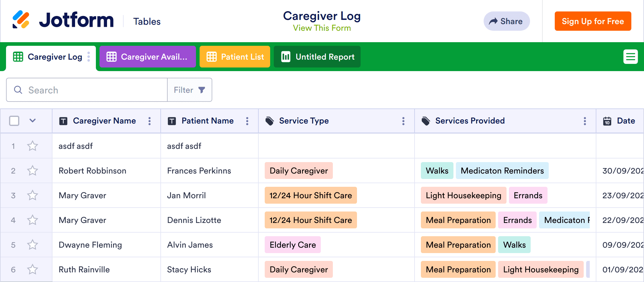Expand the row selection dropdown chevron

click(33, 121)
